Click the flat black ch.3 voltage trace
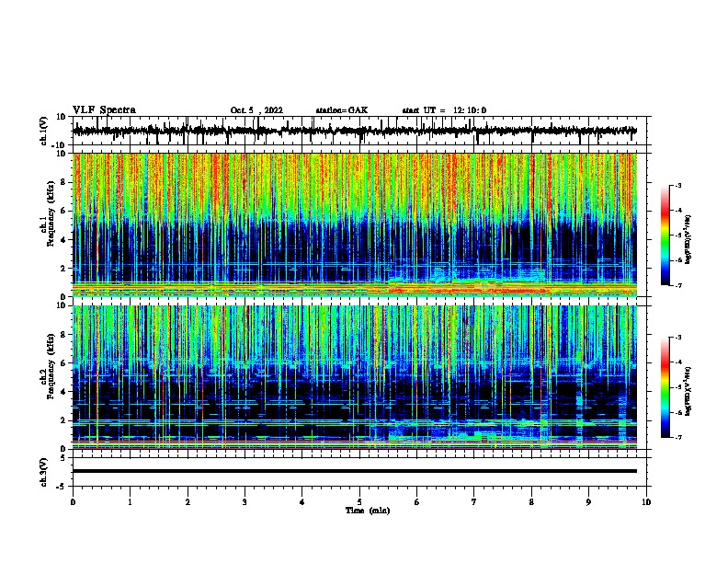Image resolution: width=728 pixels, height=563 pixels. (x=354, y=471)
